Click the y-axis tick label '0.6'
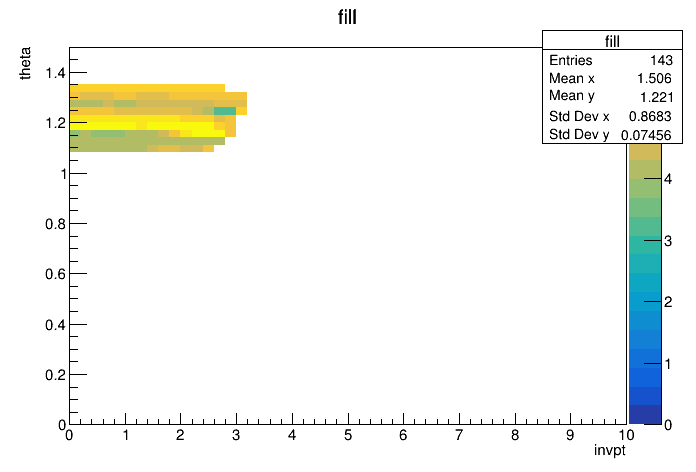 (55, 274)
